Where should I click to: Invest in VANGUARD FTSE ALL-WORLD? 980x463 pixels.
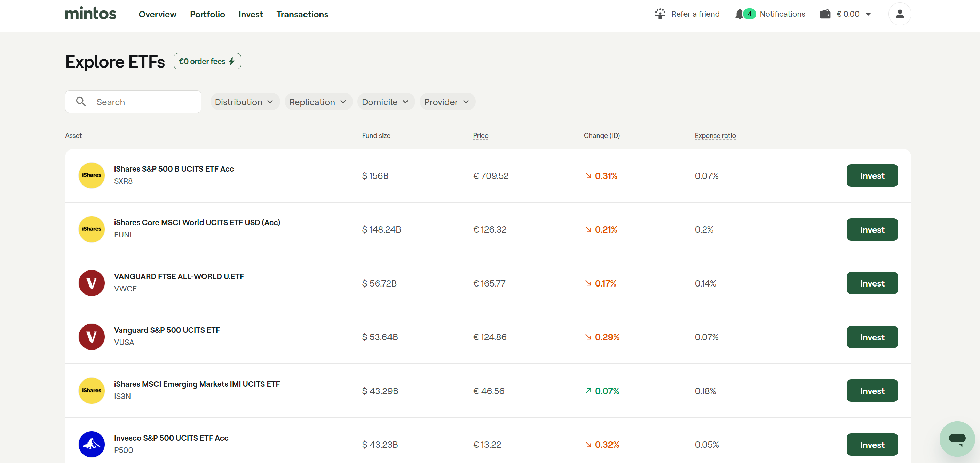(872, 283)
